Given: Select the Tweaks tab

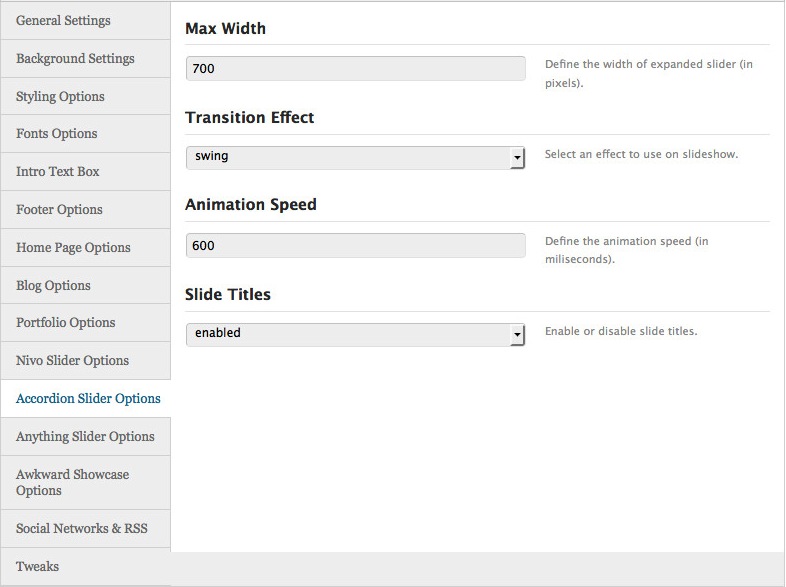Looking at the screenshot, I should click(x=37, y=567).
